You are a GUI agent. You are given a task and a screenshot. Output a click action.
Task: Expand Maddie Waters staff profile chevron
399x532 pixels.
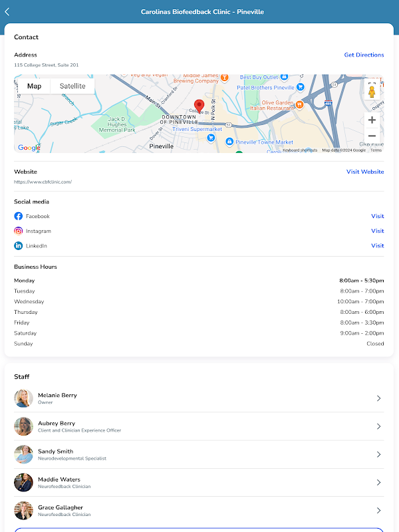[378, 483]
